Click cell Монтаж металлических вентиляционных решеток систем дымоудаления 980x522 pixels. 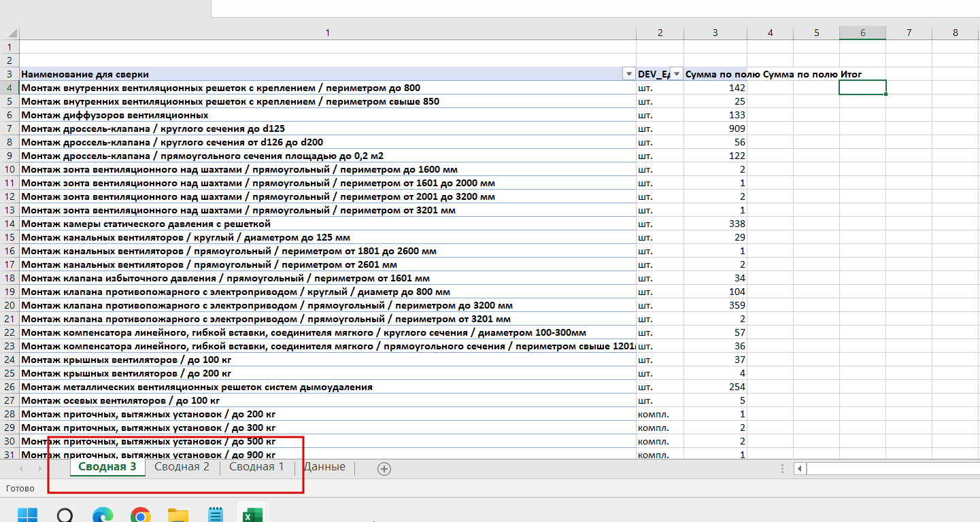tap(328, 387)
